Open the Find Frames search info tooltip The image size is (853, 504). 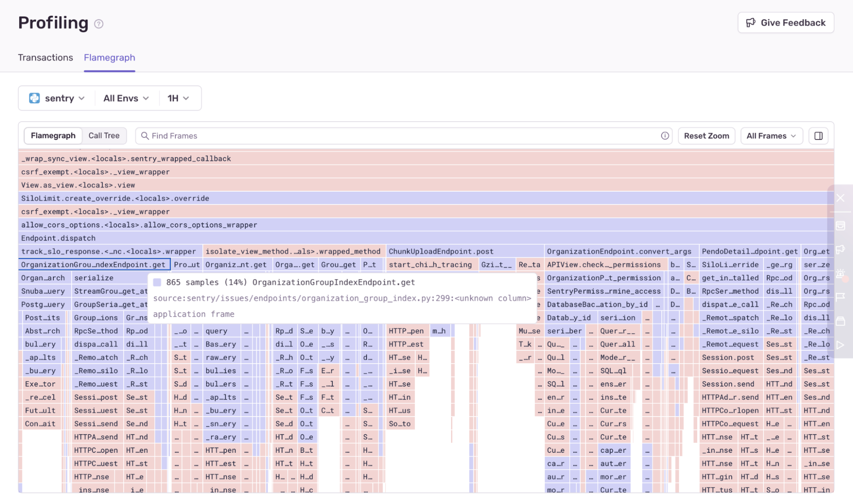click(664, 136)
